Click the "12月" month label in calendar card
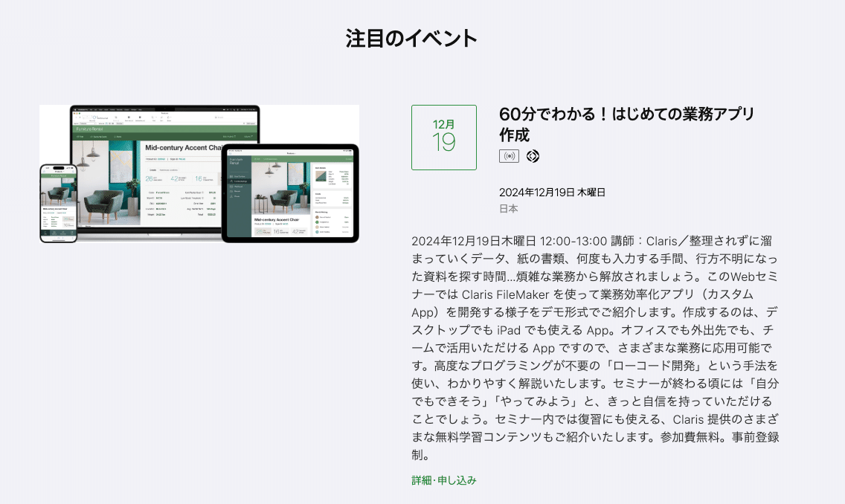This screenshot has height=504, width=845. [444, 126]
